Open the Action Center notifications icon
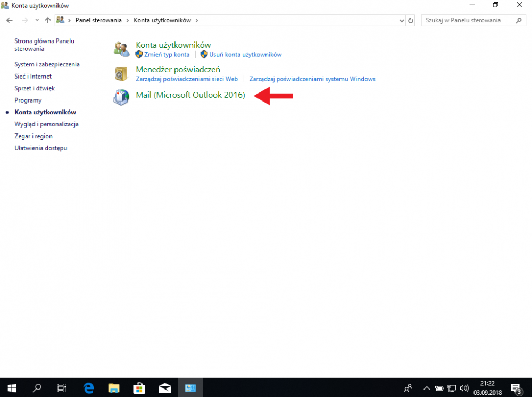Viewport: 532px width, 397px height. click(x=517, y=388)
